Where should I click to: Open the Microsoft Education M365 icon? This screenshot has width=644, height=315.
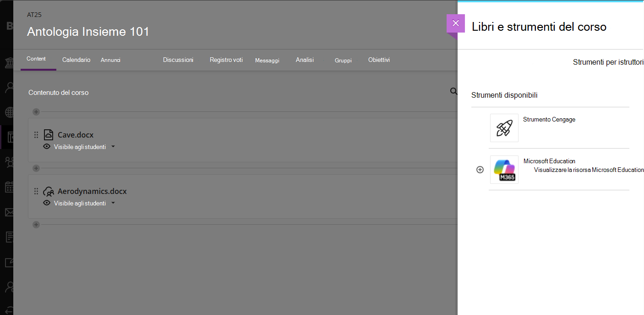pyautogui.click(x=504, y=170)
